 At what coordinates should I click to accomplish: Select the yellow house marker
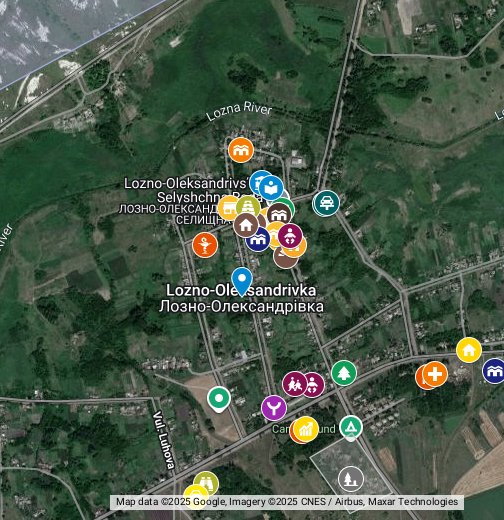click(469, 350)
